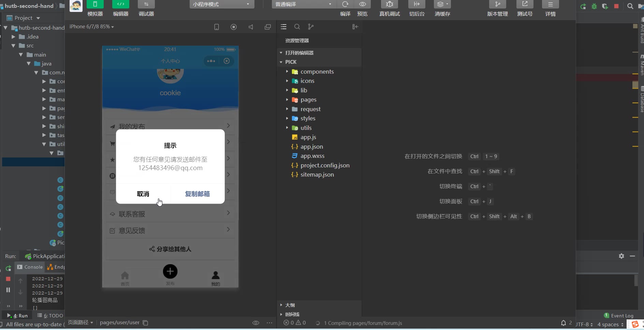Expand the 时间线 timeline section
Screen dimensions: 644x330
pyautogui.click(x=319, y=314)
